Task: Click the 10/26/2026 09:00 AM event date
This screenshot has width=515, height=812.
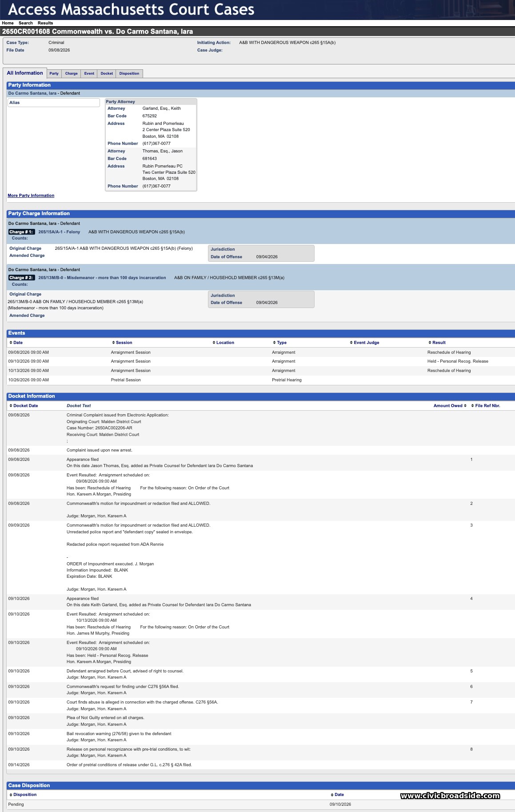Action: (28, 380)
